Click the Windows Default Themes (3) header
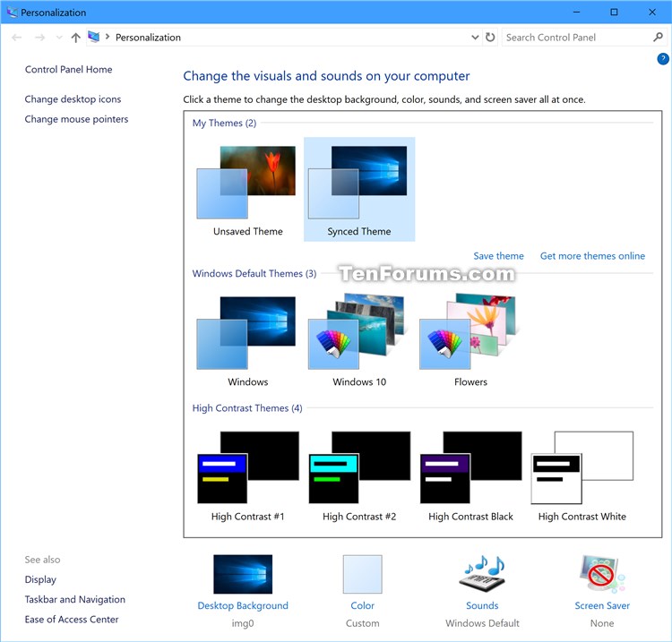This screenshot has height=642, width=672. [x=254, y=273]
